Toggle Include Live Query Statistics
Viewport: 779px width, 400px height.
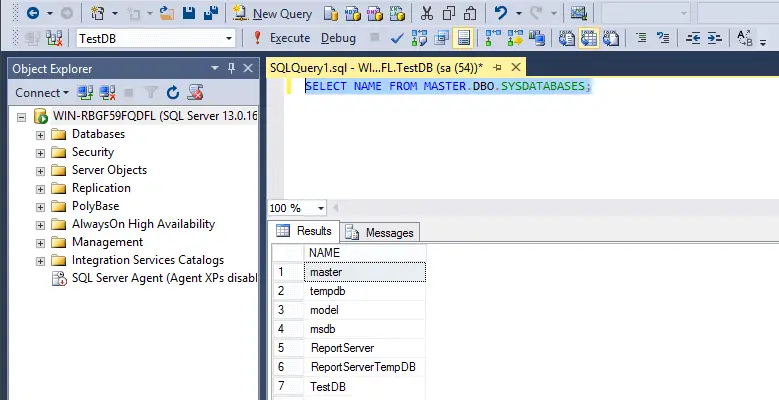[515, 38]
